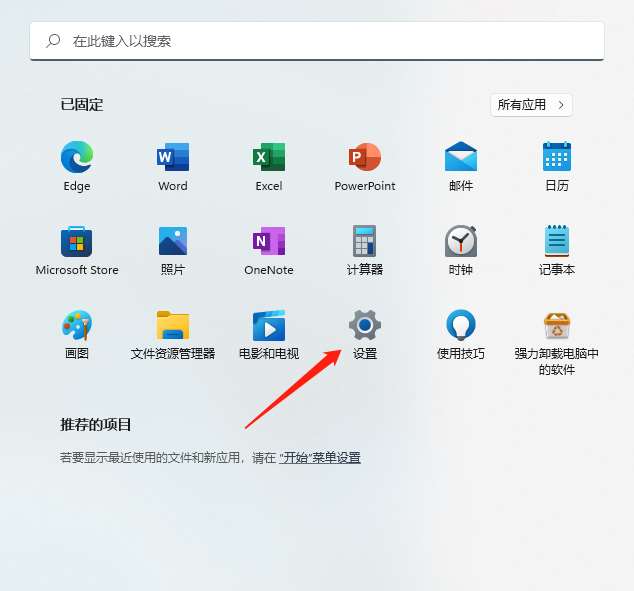Open 使用技巧 tips app

(461, 325)
